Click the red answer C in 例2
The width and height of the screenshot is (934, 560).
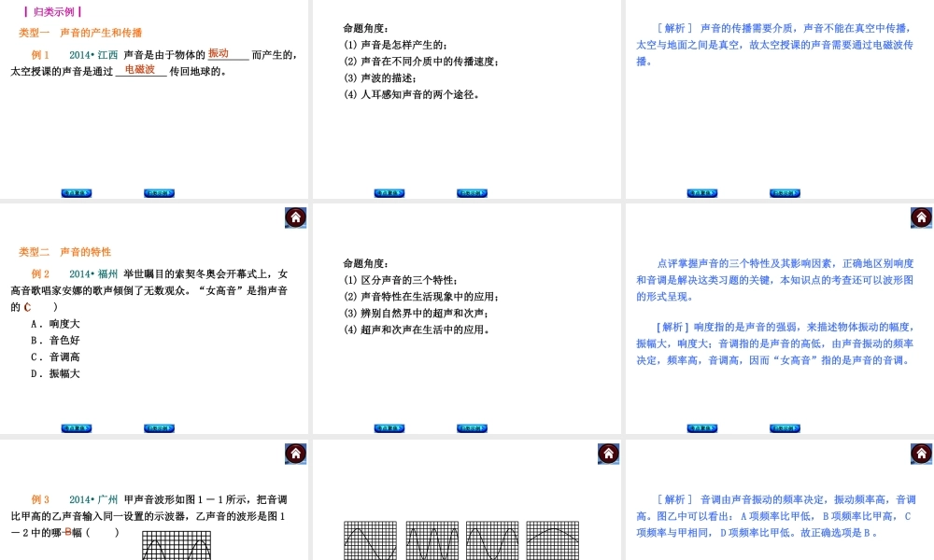coord(27,307)
